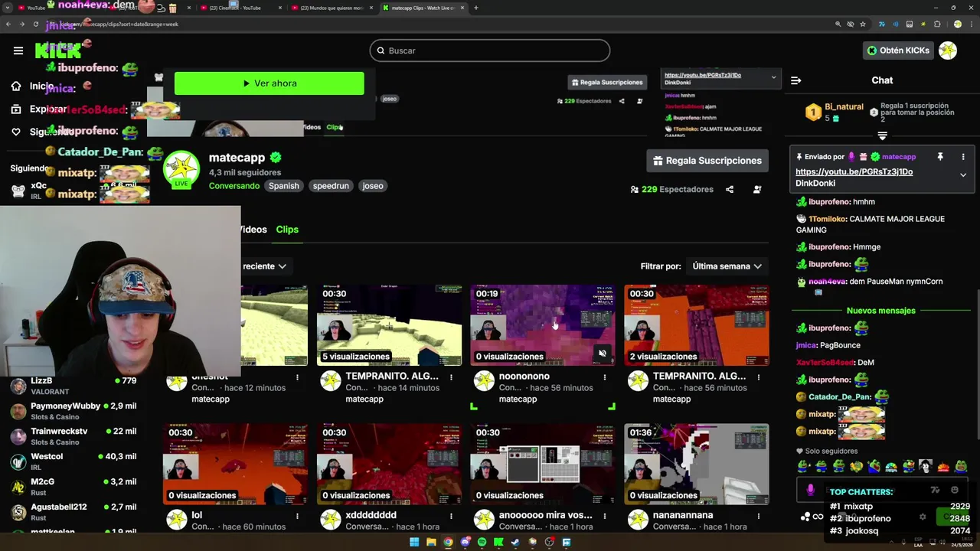Open a new browser tab with plus

pyautogui.click(x=475, y=8)
